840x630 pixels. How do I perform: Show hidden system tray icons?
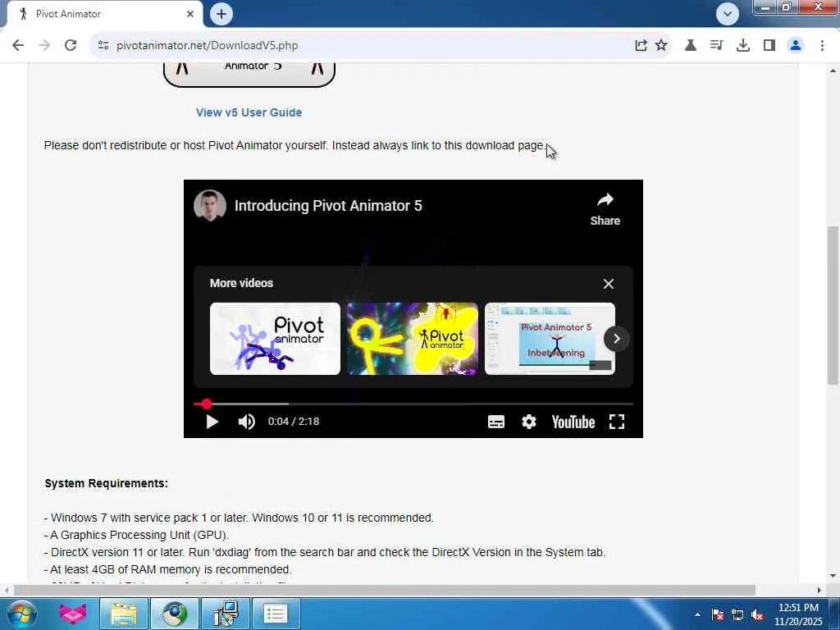697,614
